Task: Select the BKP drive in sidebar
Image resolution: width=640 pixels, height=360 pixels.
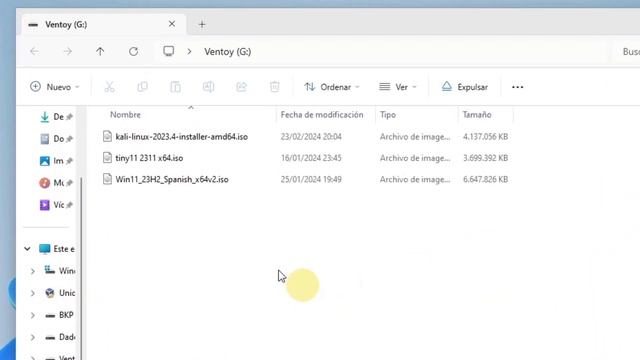Action: pos(60,315)
